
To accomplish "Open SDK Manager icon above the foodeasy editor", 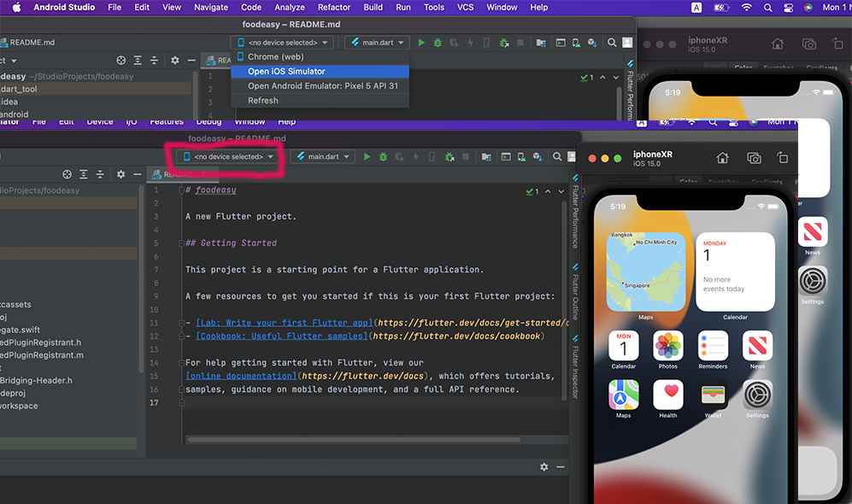I will [x=538, y=156].
